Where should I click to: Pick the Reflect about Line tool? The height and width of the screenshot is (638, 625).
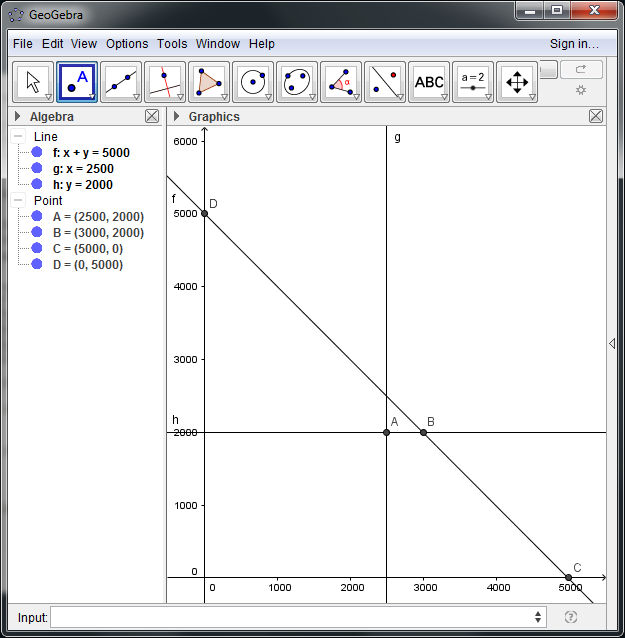coord(385,82)
